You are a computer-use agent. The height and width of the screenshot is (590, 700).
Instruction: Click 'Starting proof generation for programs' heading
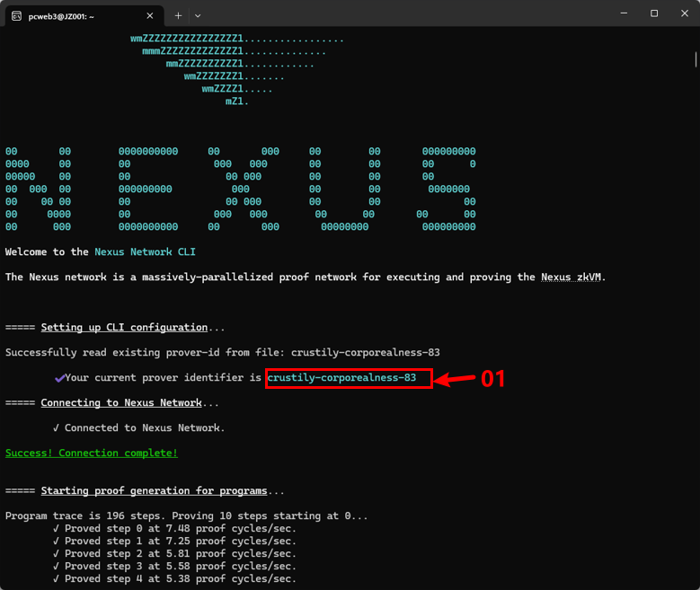pyautogui.click(x=154, y=491)
